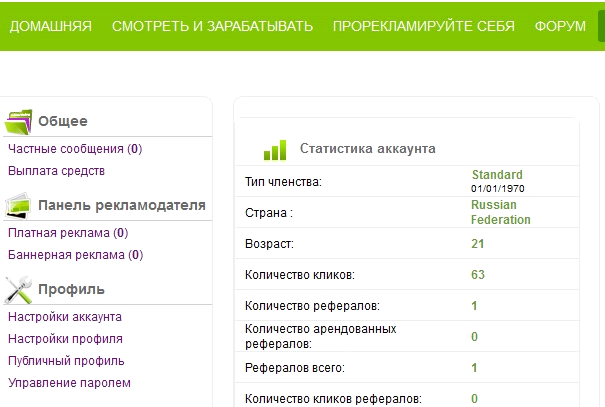Open Баннерная реклама (0) link
Viewport: 605px width, 407px height.
click(x=76, y=255)
